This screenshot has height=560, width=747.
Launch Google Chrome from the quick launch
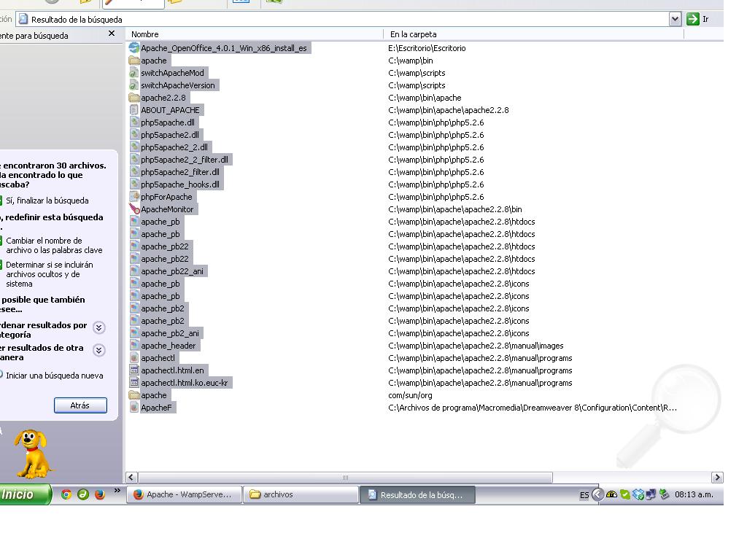point(66,494)
